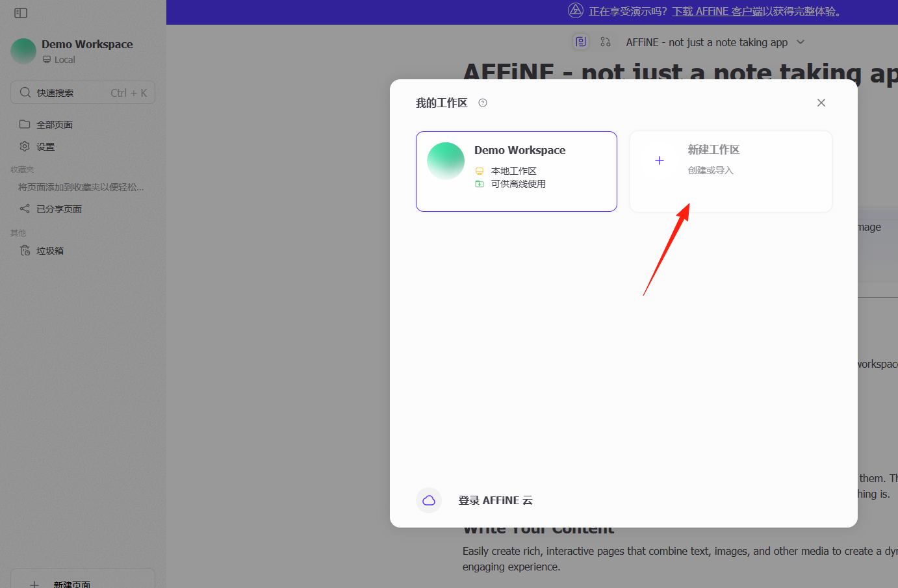
Task: Collapse the sidebar with the panel icon
Action: (21, 13)
